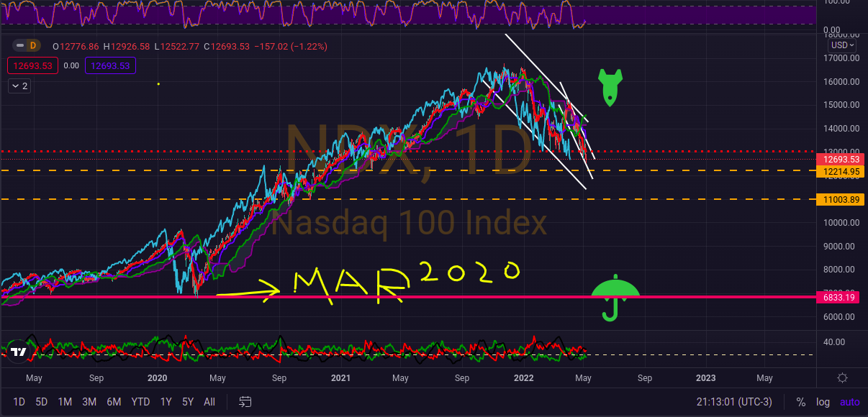Toggle percent scale mode

coord(801,402)
